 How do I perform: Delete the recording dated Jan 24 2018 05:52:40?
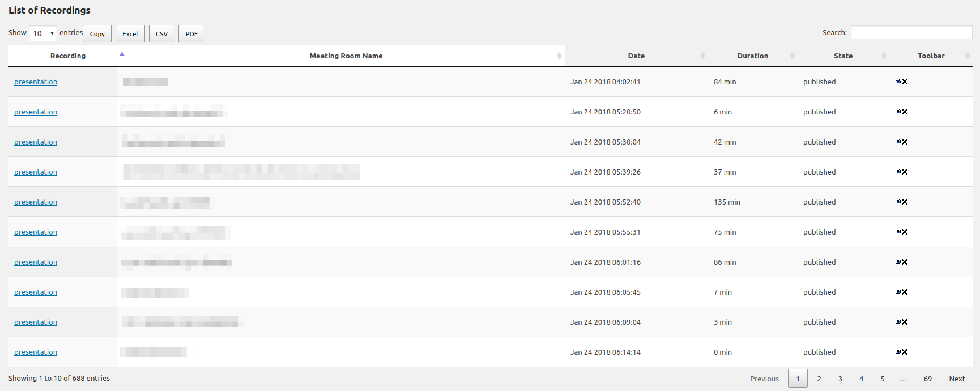905,202
